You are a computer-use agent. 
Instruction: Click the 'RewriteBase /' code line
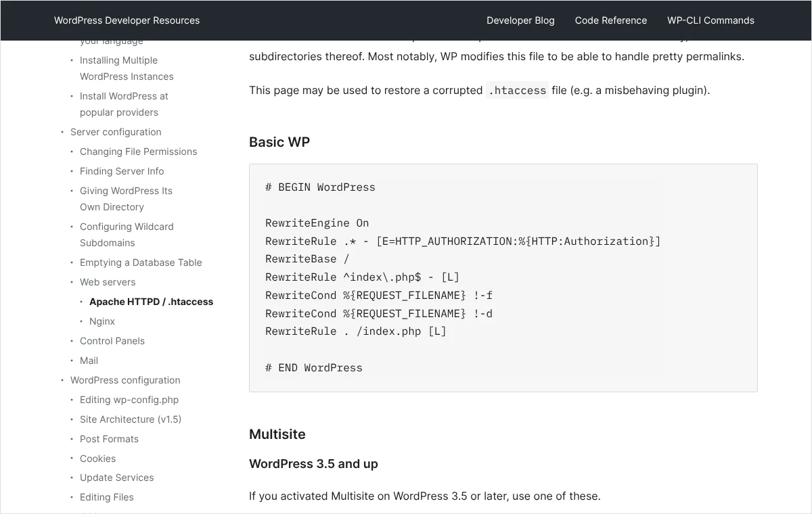click(x=307, y=259)
